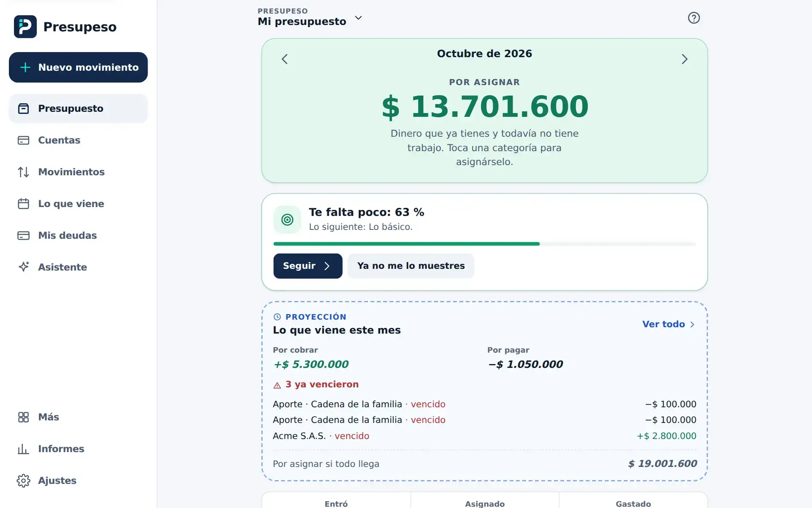
Task: Click the Movimientos arrows icon
Action: click(24, 172)
